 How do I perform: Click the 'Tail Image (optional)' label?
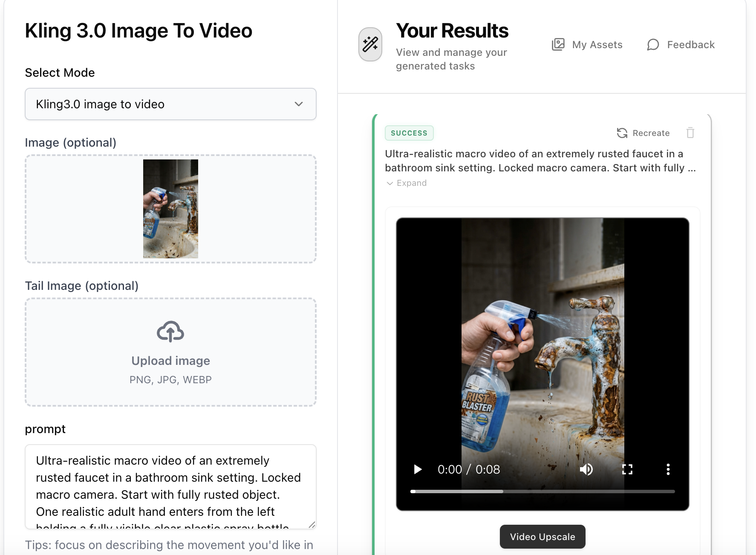82,286
